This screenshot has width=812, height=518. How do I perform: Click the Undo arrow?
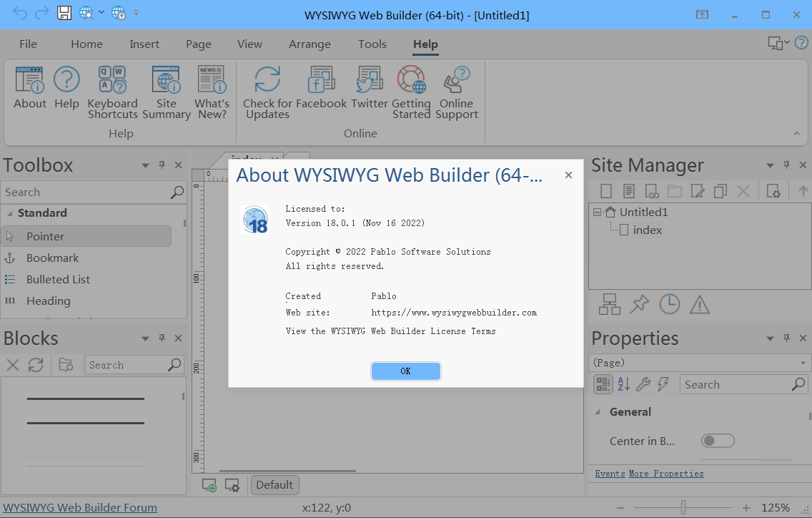pos(20,13)
